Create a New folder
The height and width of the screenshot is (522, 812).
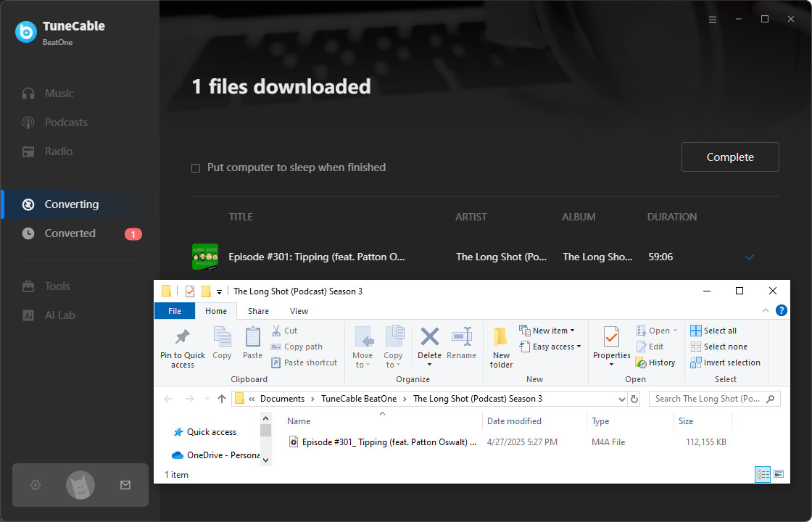click(501, 347)
